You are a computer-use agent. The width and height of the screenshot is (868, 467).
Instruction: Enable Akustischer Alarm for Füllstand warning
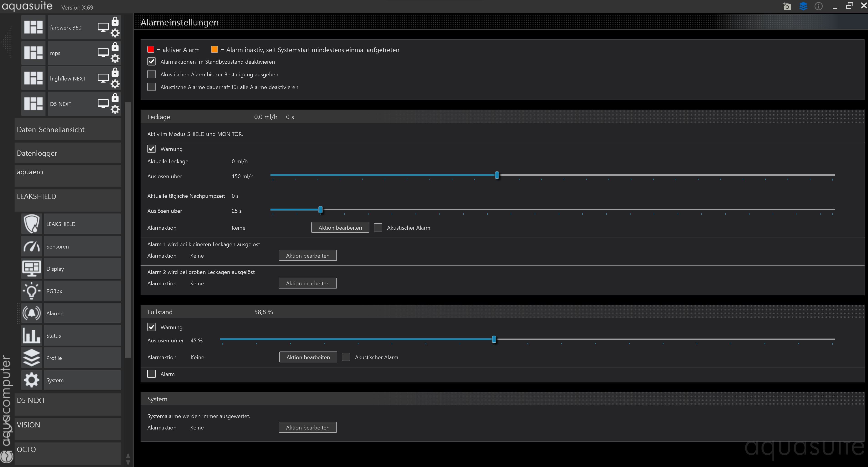[x=346, y=357]
